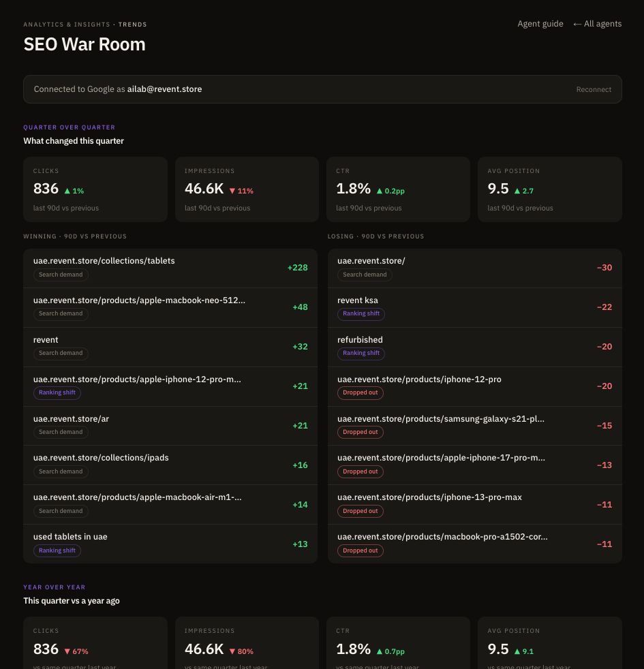
Task: Open losing row uae.revent.store/
Action: tap(474, 268)
